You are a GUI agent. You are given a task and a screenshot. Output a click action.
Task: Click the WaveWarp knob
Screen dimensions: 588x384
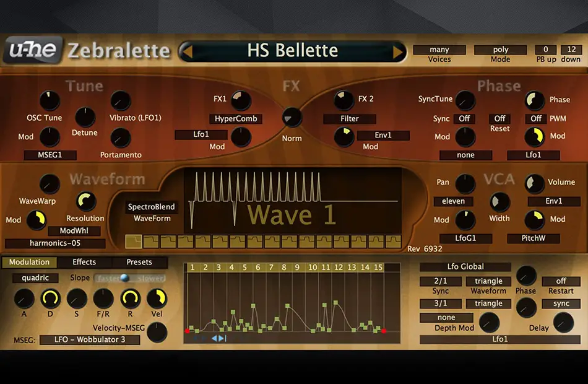tap(50, 184)
